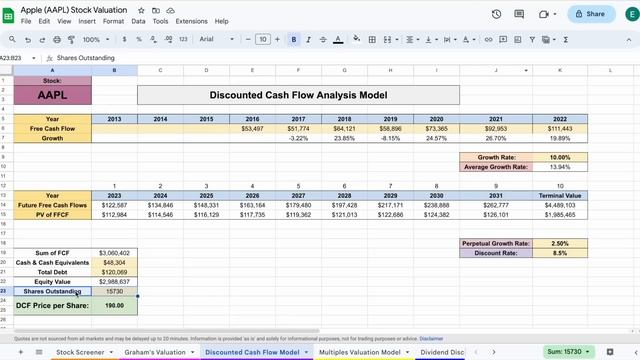Open version history clock icon
This screenshot has width=640, height=360.
(496, 14)
